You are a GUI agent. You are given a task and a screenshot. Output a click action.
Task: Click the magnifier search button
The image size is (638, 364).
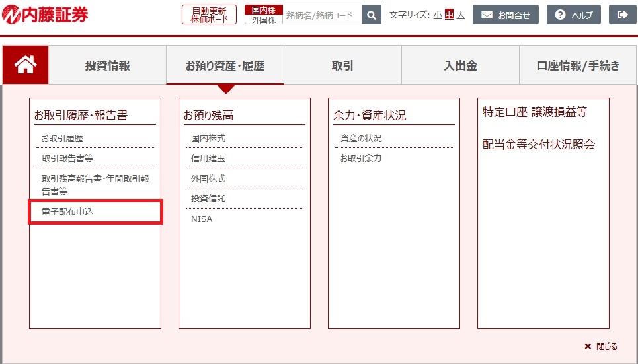coord(372,15)
